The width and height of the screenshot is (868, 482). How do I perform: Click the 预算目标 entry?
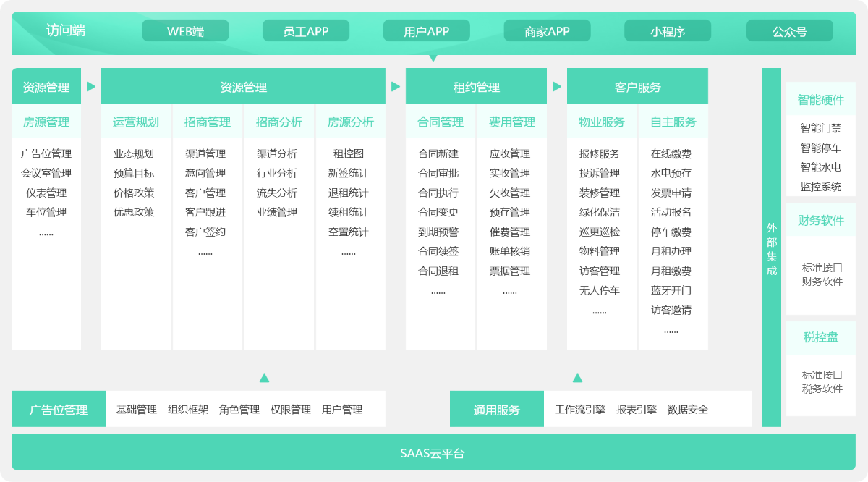pos(134,173)
